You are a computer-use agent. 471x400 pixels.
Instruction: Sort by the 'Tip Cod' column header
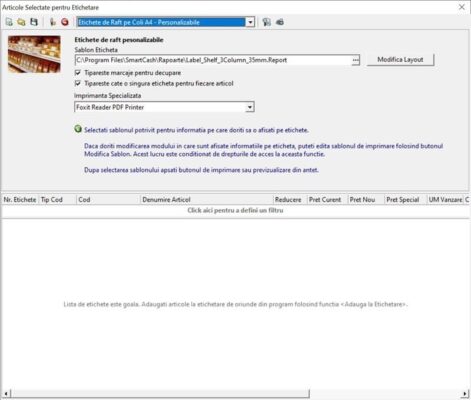57,200
